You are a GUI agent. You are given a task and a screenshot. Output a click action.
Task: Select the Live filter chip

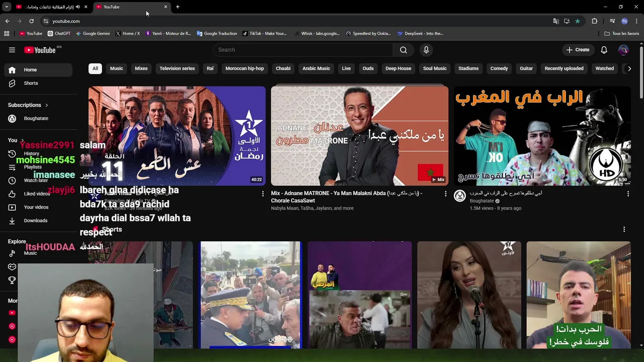[346, 68]
